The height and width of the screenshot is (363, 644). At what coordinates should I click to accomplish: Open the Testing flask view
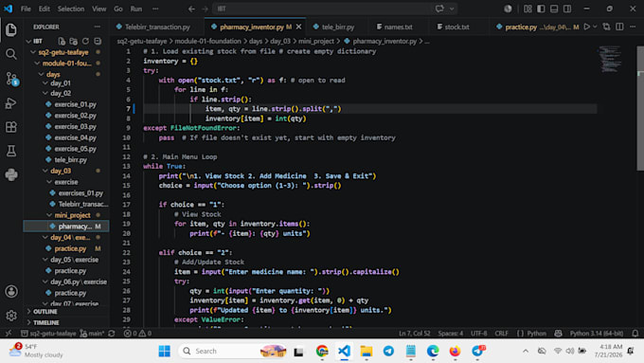[11, 151]
